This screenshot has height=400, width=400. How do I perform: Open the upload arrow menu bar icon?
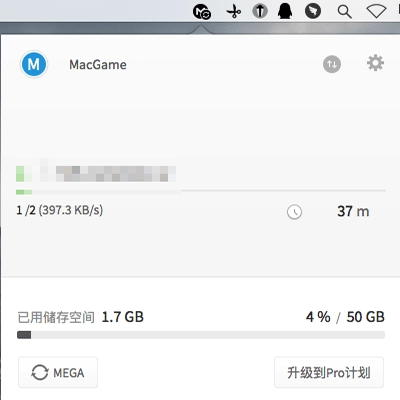tap(260, 11)
